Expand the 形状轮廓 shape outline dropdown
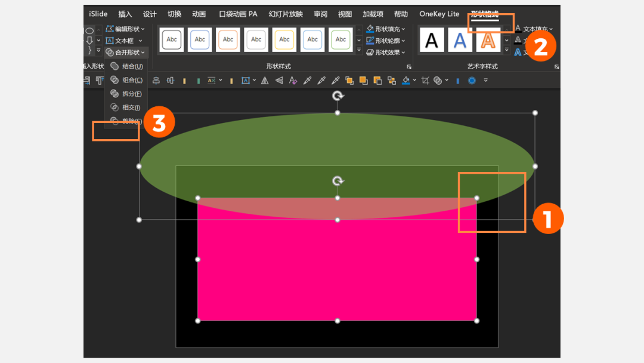Screen dimensions: 644x363 [x=386, y=41]
